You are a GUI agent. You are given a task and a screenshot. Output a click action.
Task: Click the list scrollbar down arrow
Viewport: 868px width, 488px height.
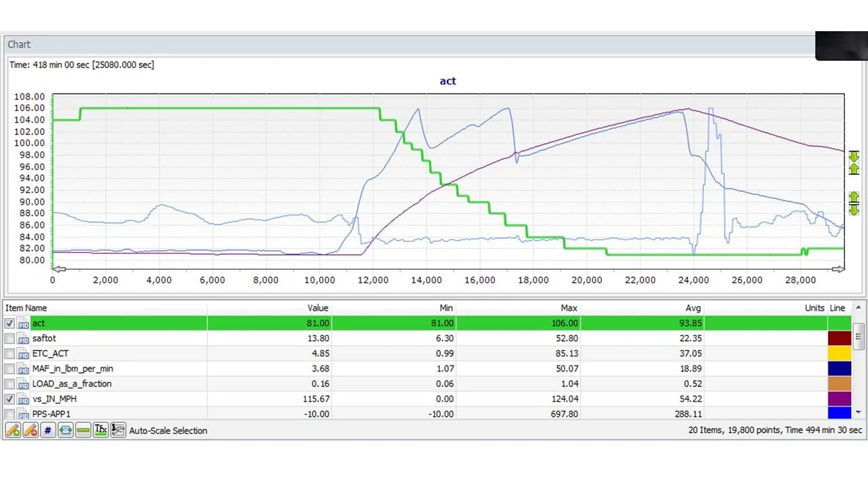point(859,411)
